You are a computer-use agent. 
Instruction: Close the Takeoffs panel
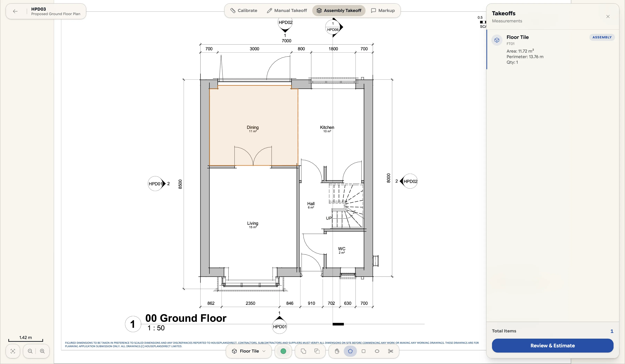point(608,17)
